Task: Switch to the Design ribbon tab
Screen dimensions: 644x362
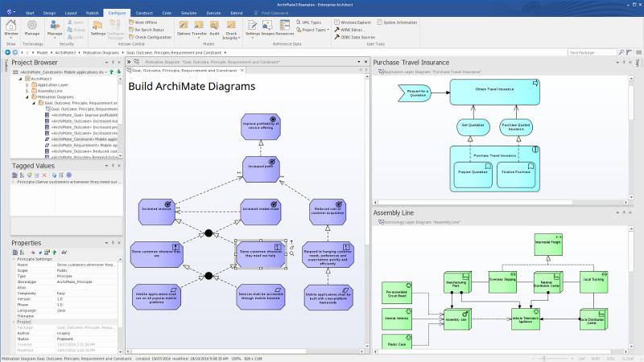Action: tap(50, 14)
